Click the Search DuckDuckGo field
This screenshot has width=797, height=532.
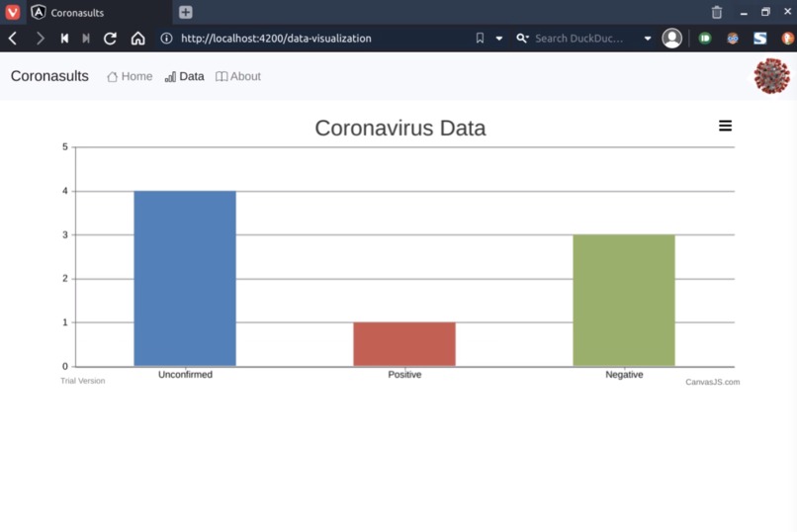(x=578, y=39)
